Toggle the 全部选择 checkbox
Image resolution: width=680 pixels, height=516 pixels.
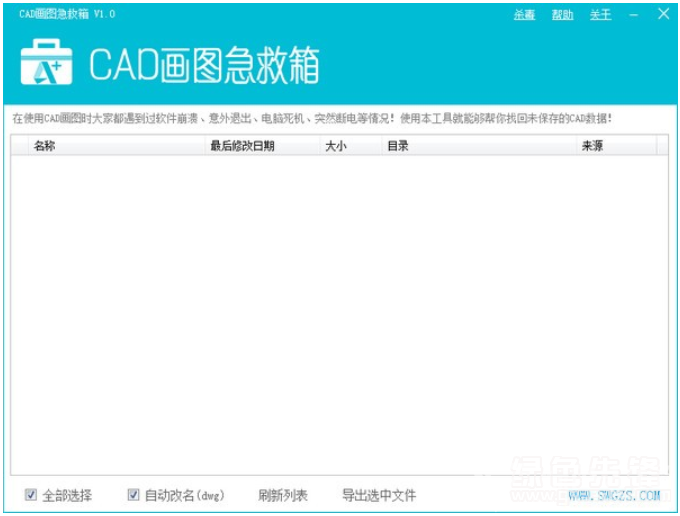pyautogui.click(x=31, y=495)
